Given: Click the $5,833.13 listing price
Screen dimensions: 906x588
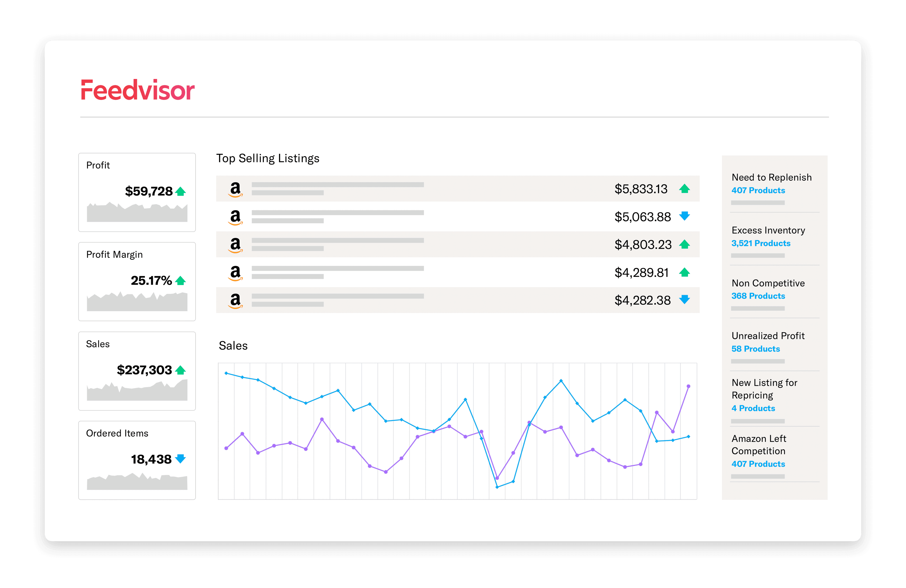Looking at the screenshot, I should pos(641,189).
